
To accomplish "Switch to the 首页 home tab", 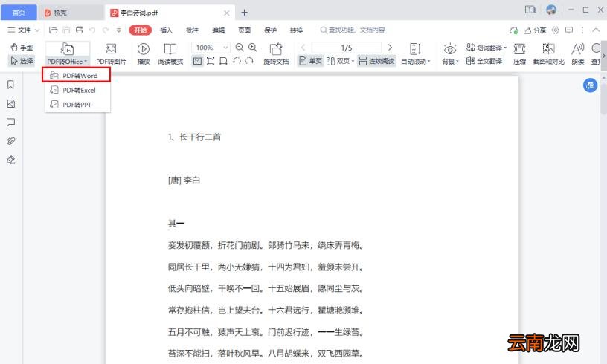I will tap(19, 13).
